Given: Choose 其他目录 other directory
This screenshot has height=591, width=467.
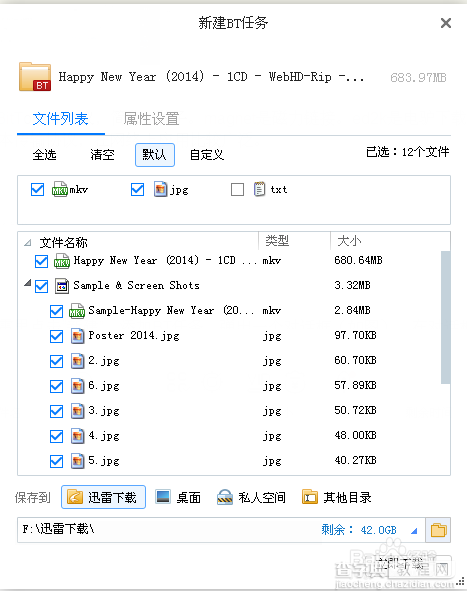Looking at the screenshot, I should pyautogui.click(x=337, y=497).
